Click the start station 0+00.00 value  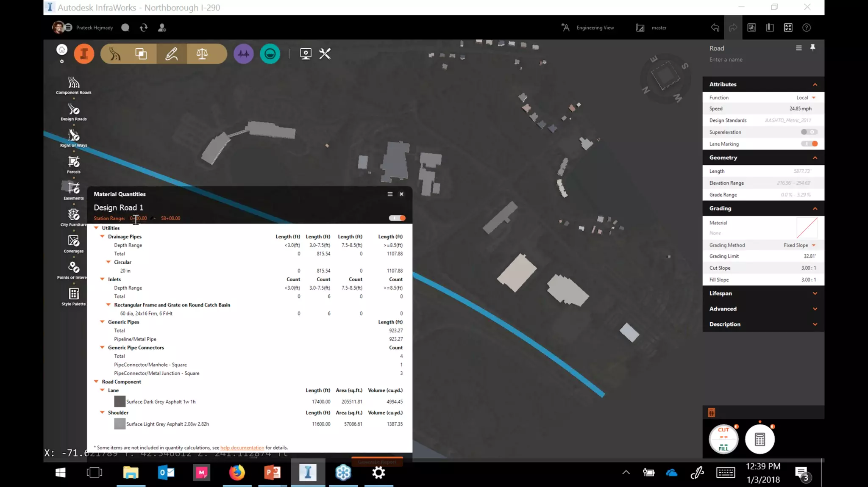(x=139, y=219)
